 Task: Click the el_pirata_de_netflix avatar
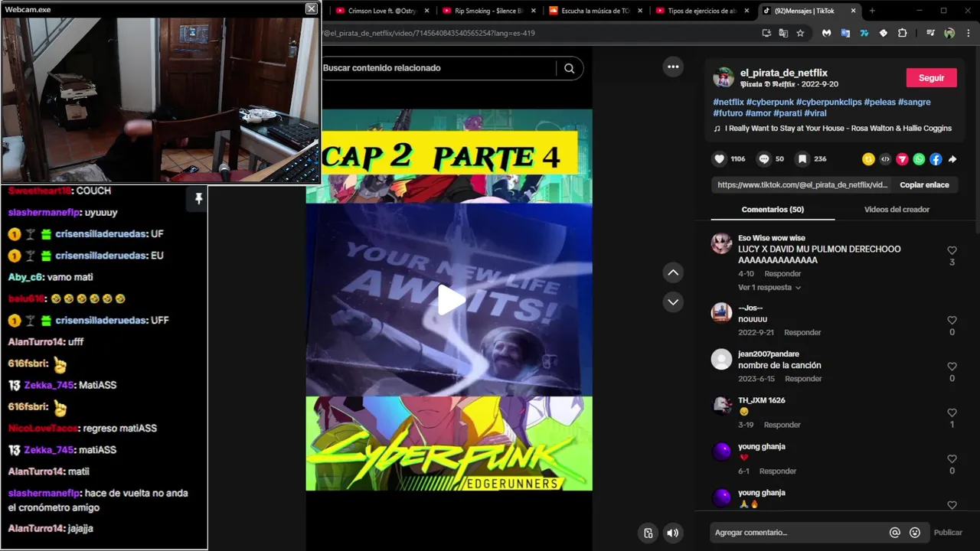pos(724,77)
